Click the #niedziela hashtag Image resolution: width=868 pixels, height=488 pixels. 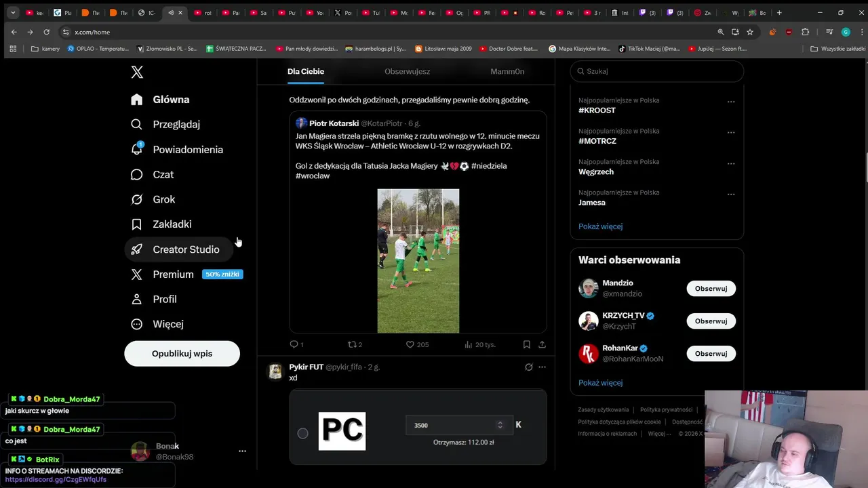pyautogui.click(x=489, y=166)
